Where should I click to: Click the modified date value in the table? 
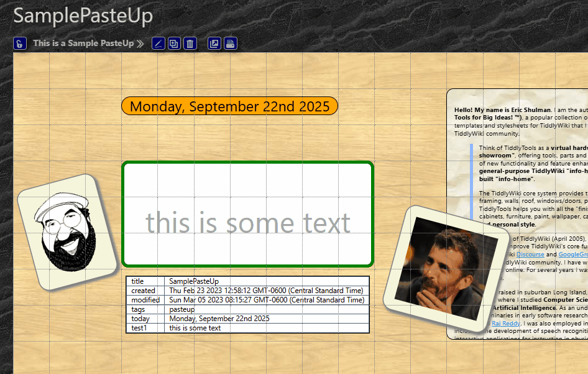[x=266, y=300]
